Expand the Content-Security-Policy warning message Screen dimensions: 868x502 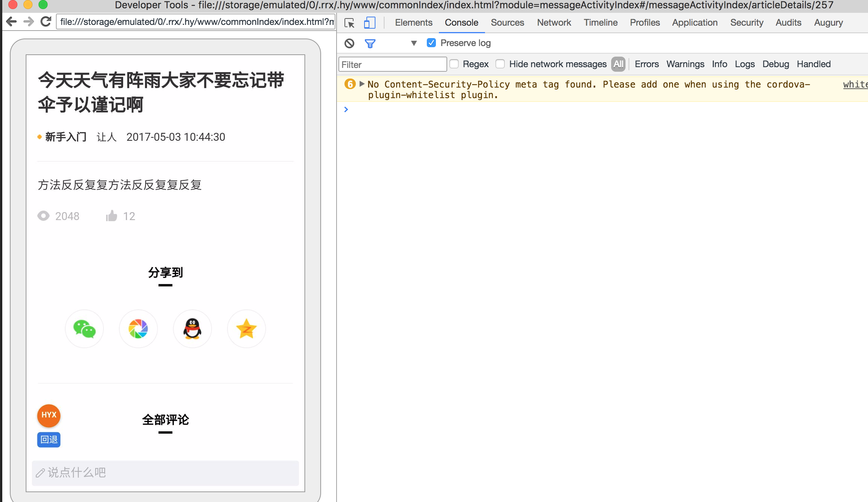tap(362, 84)
